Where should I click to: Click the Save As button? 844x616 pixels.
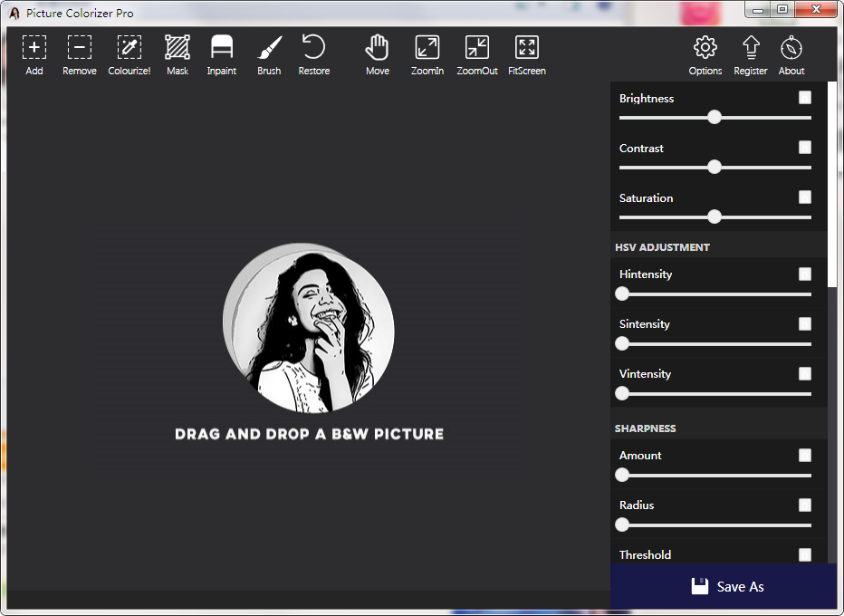tap(727, 587)
